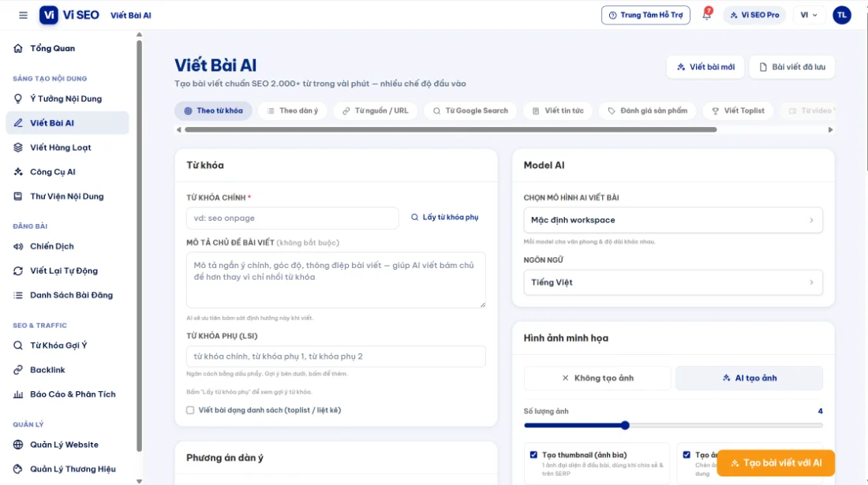Click the Vi SEO Pro badge
This screenshot has height=485, width=868.
[754, 15]
